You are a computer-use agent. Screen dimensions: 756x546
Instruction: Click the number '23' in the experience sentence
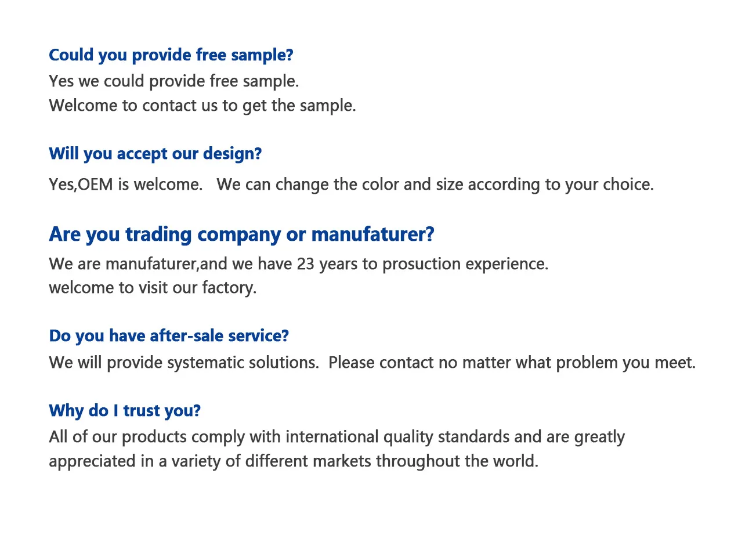click(306, 264)
